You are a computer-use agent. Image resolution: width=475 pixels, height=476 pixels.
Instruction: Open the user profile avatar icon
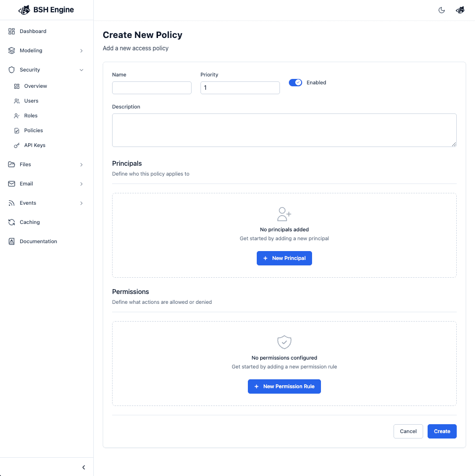[x=460, y=10]
